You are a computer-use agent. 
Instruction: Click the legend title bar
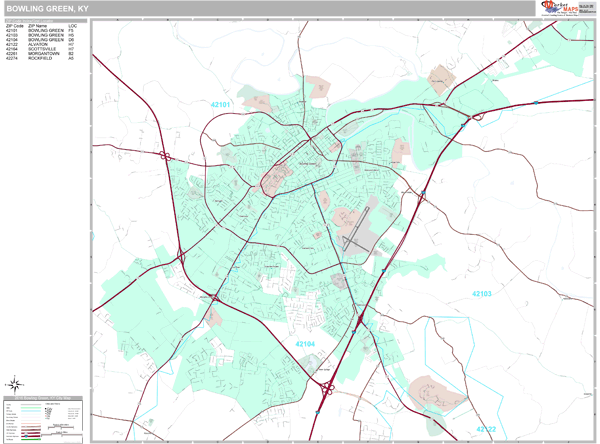coord(43,398)
